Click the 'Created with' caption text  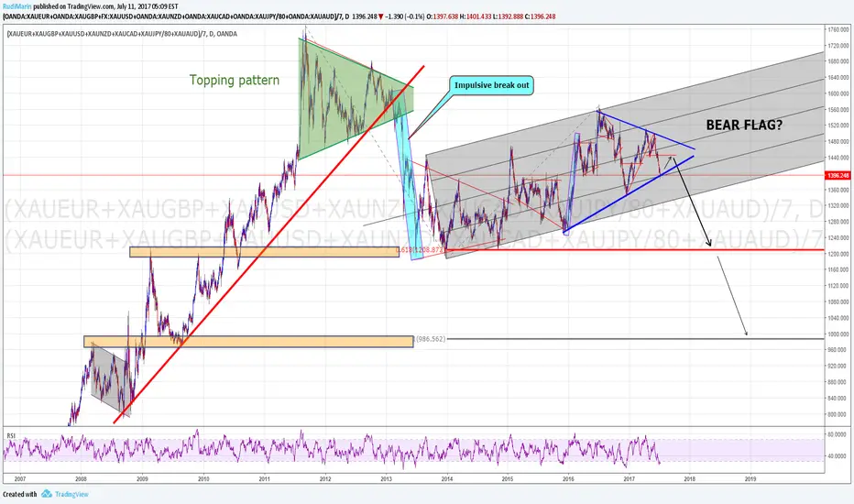point(19,494)
